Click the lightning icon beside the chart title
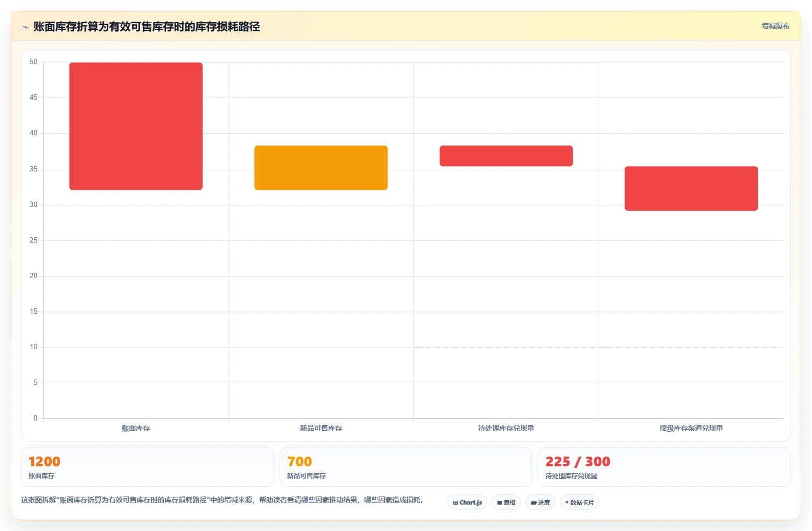 (x=25, y=27)
